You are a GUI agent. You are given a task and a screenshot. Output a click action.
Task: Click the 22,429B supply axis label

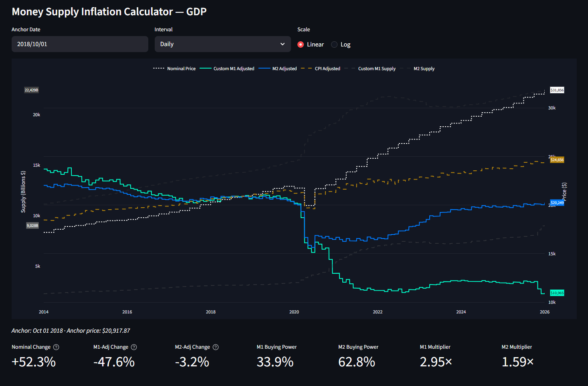pos(32,90)
